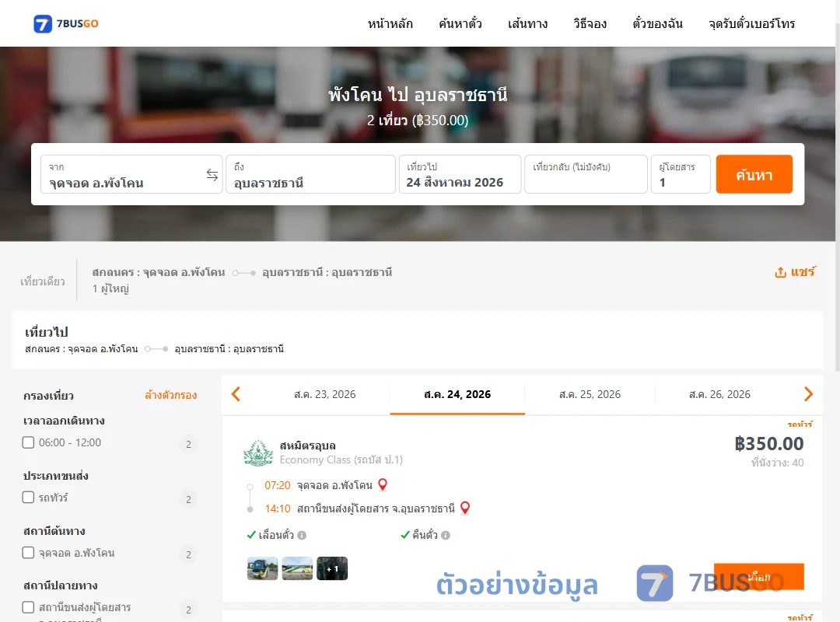Toggle รถทัวร์ transport type filter

[x=29, y=497]
